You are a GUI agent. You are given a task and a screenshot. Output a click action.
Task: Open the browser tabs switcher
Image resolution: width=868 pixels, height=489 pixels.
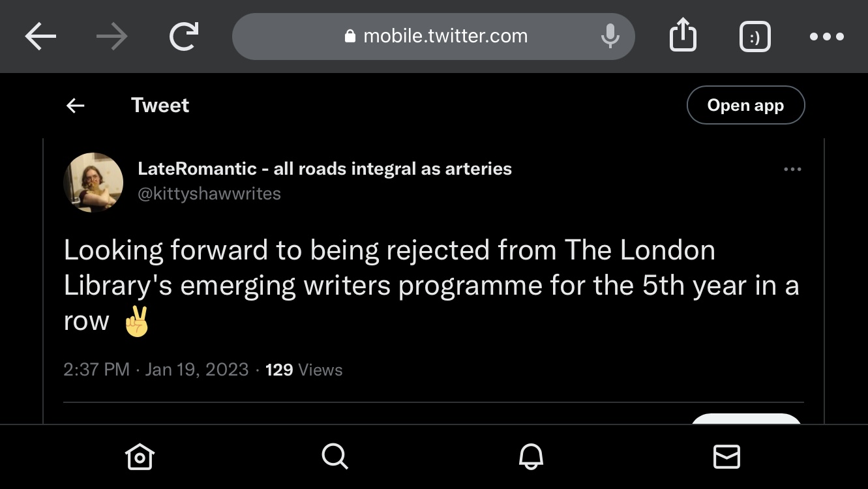pyautogui.click(x=755, y=37)
